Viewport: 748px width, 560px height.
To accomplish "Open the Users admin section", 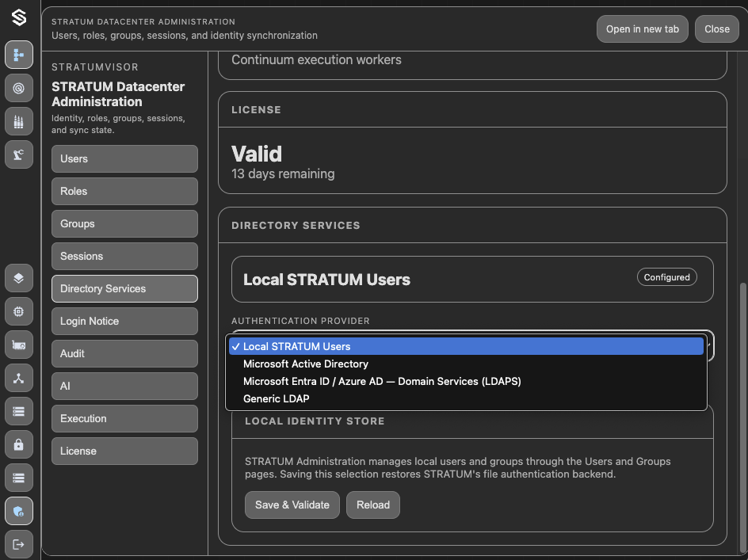I will pyautogui.click(x=124, y=159).
